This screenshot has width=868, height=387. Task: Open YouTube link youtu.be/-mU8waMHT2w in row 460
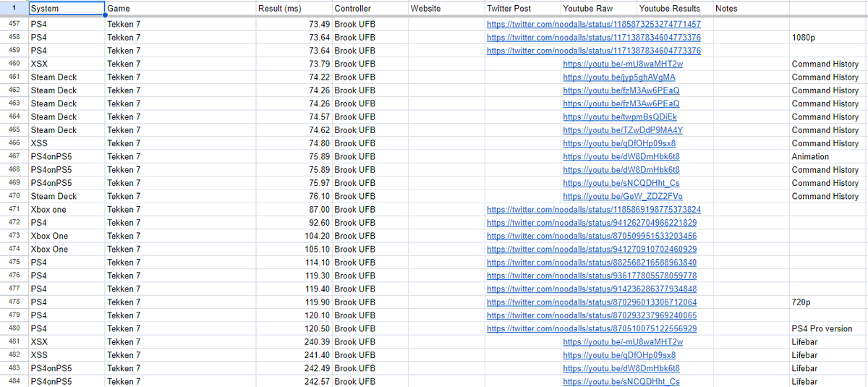(x=623, y=64)
